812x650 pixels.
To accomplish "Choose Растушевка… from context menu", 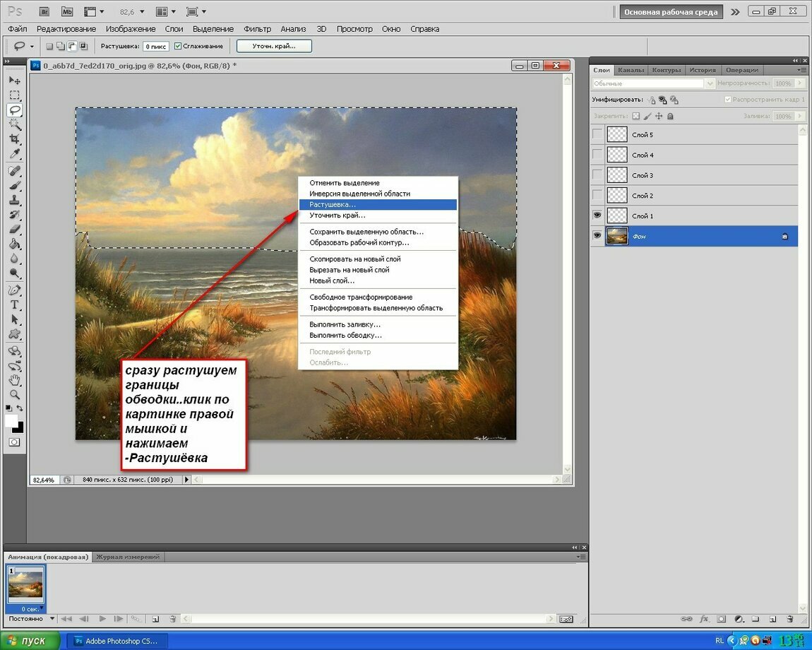I will [x=378, y=204].
